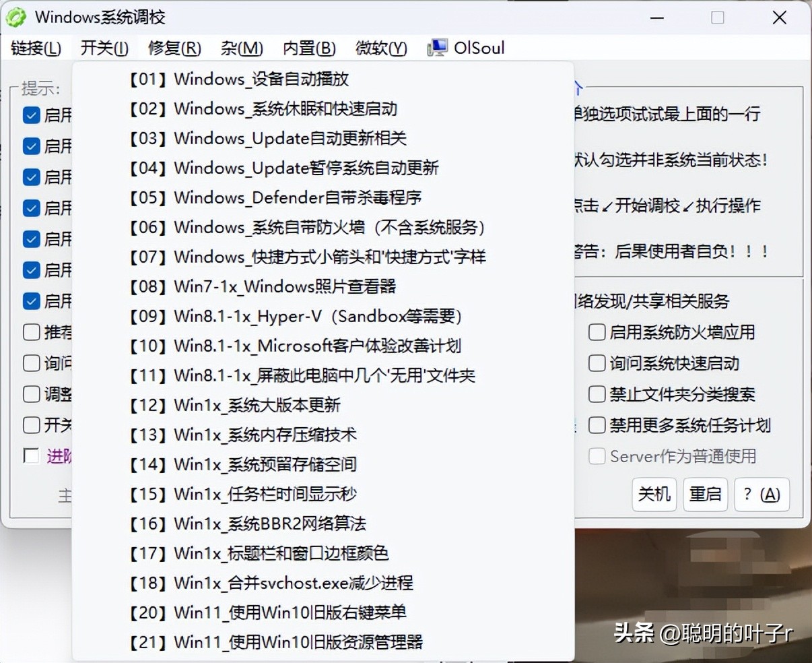This screenshot has height=663, width=812.
Task: Check 询问系统快速启动
Action: 596,363
